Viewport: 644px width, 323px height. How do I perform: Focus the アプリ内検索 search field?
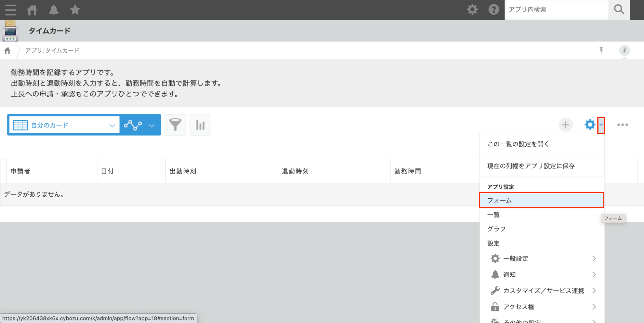click(x=556, y=10)
